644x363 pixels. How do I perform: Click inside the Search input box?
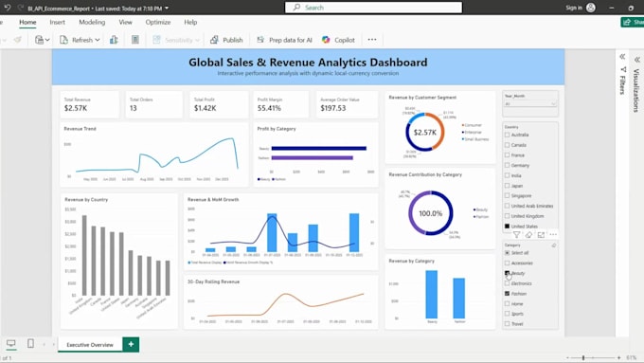click(373, 8)
